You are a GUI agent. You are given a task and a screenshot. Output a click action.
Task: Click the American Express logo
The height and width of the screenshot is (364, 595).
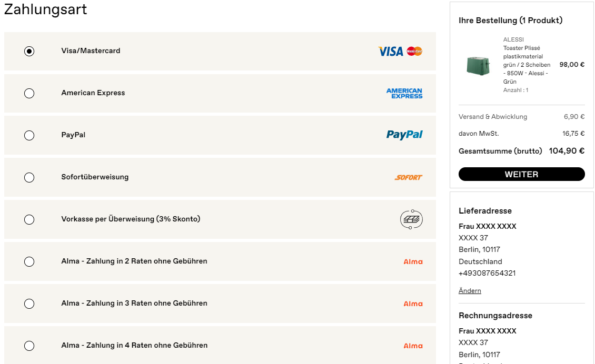[x=404, y=93]
